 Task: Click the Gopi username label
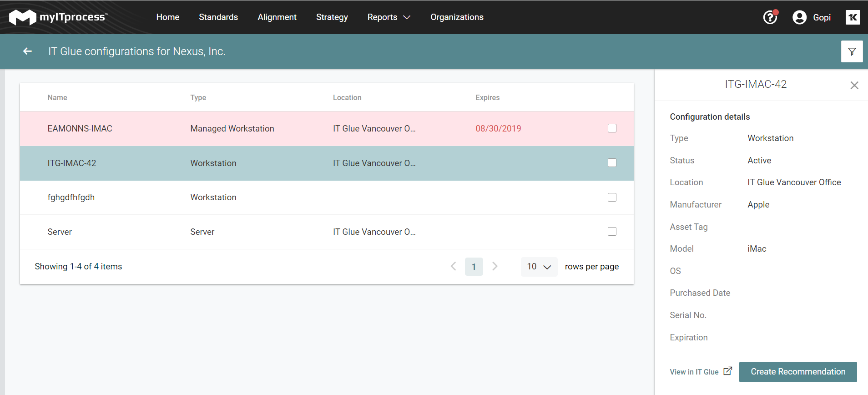click(822, 17)
